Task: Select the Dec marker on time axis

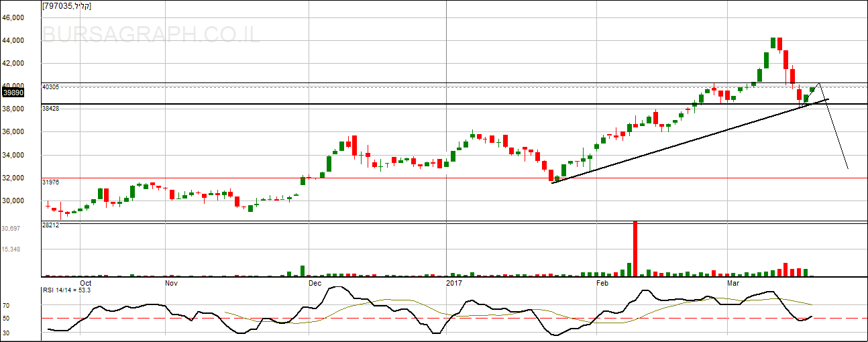Action: 314,284
